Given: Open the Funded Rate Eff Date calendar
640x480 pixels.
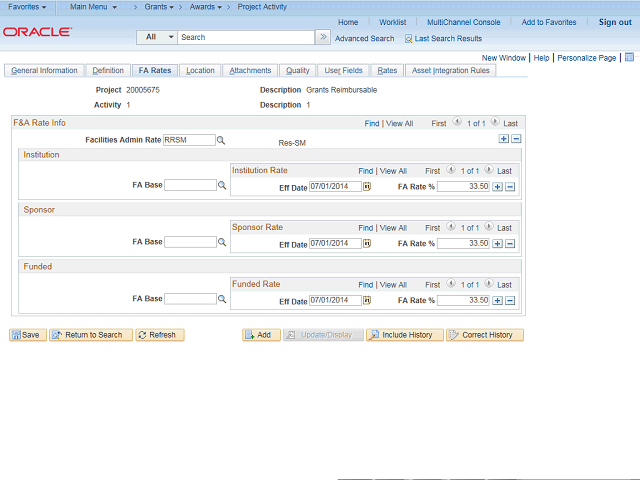Looking at the screenshot, I should click(367, 300).
